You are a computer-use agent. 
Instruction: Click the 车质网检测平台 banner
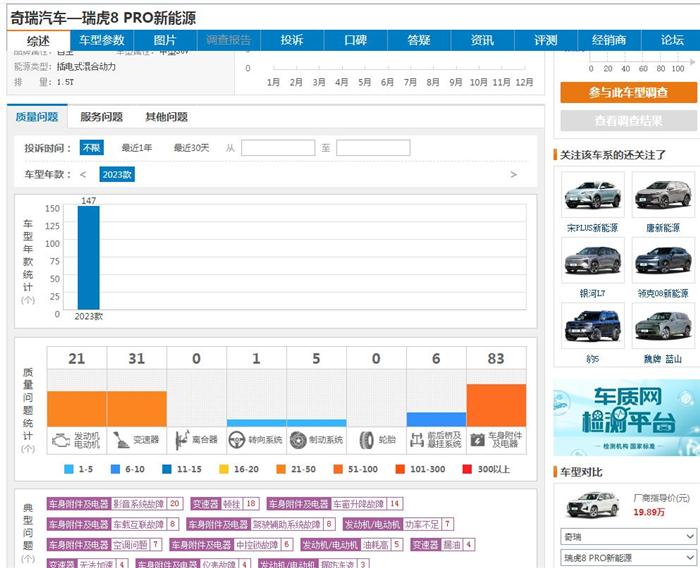626,418
